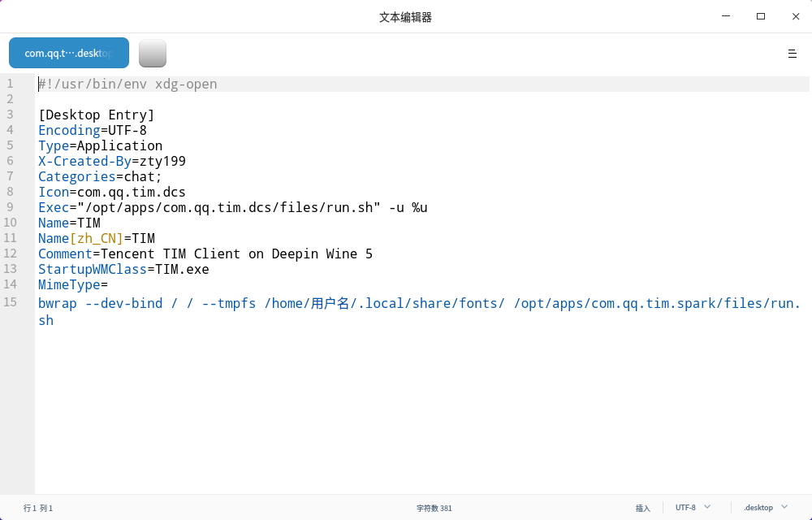This screenshot has height=520, width=812.
Task: Click the Exec key on line 9
Action: pyautogui.click(x=54, y=208)
